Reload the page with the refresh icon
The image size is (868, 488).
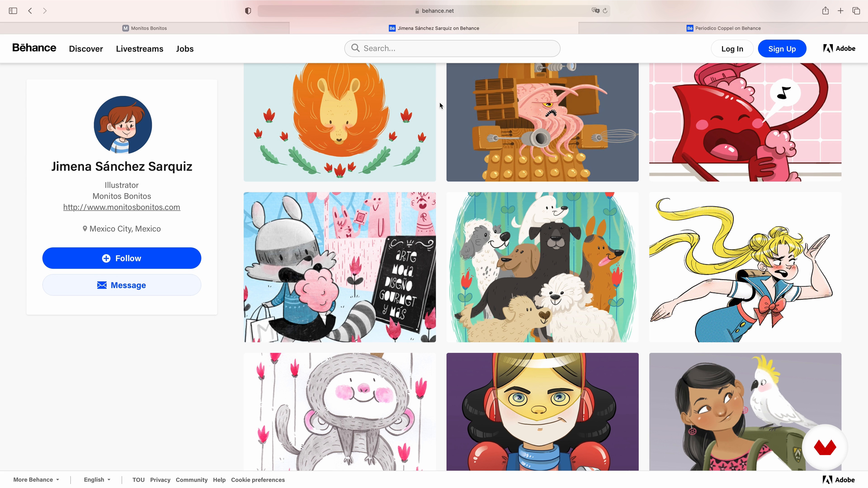point(605,11)
